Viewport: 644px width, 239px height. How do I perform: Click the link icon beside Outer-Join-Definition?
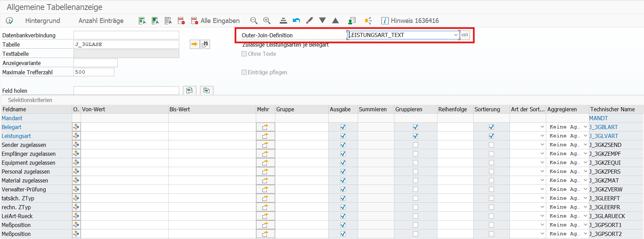coord(465,35)
